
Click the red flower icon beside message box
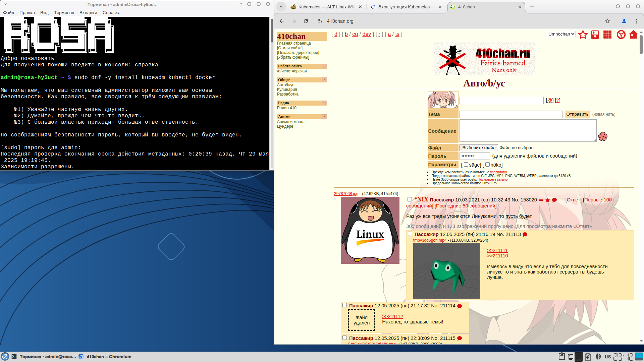[603, 136]
